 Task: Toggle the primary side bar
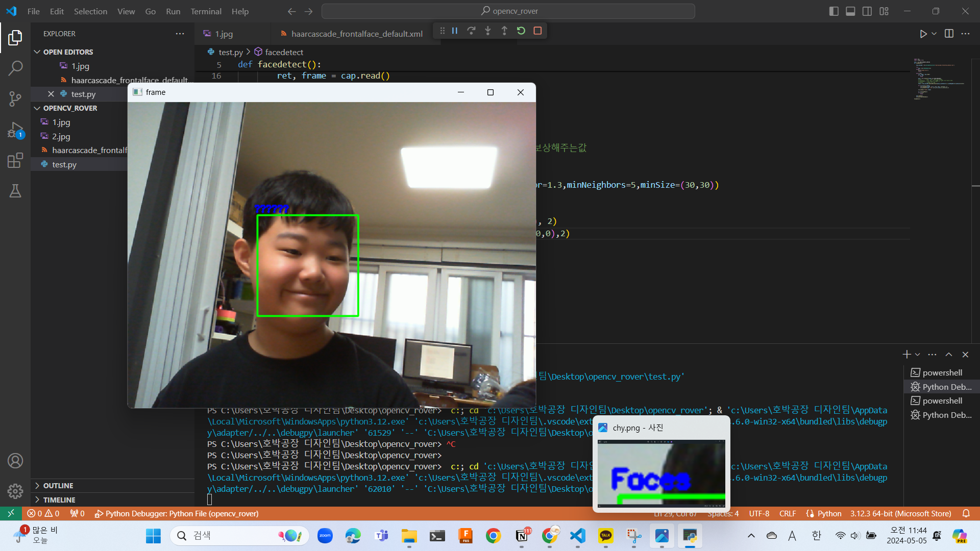click(834, 11)
